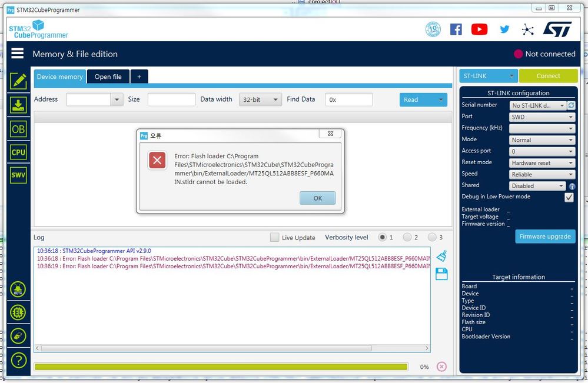This screenshot has width=588, height=383.
Task: Click the log horizontal scrollbar
Action: [207, 348]
